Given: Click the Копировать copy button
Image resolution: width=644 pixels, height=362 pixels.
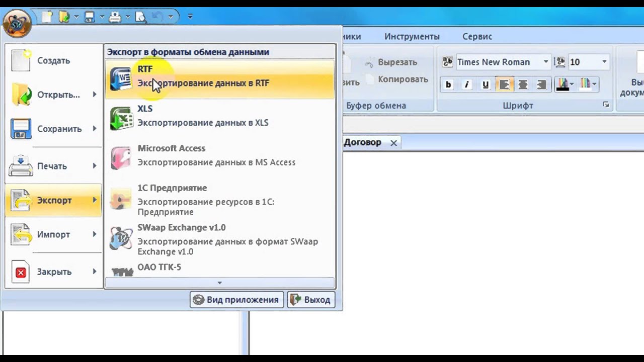Looking at the screenshot, I should point(396,79).
